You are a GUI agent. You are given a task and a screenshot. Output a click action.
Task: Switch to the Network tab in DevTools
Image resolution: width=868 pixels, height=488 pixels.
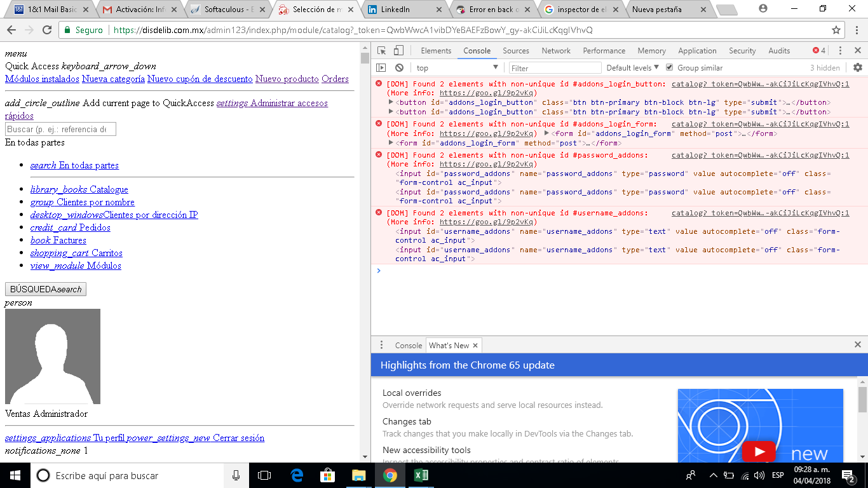pyautogui.click(x=556, y=51)
